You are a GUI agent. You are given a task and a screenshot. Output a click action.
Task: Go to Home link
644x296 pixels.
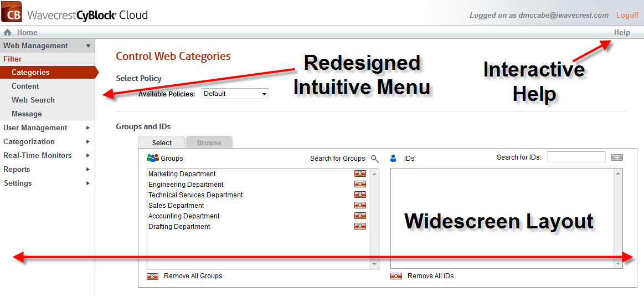pos(27,33)
